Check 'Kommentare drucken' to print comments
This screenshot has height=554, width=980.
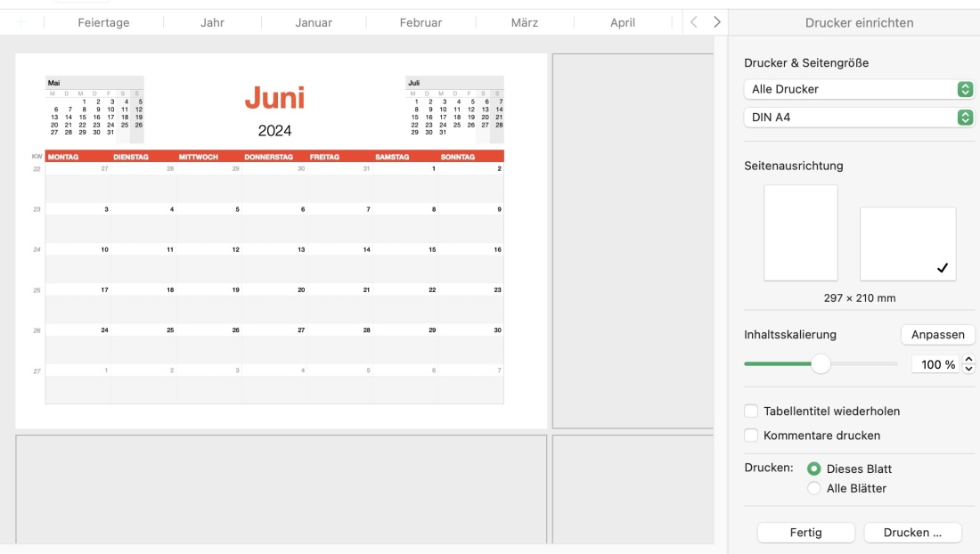(x=751, y=435)
